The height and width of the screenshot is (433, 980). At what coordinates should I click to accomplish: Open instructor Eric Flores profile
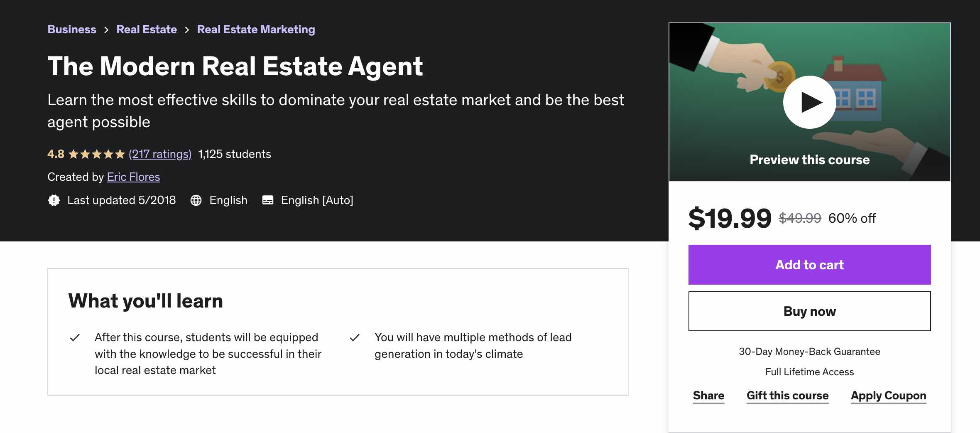[x=133, y=177]
